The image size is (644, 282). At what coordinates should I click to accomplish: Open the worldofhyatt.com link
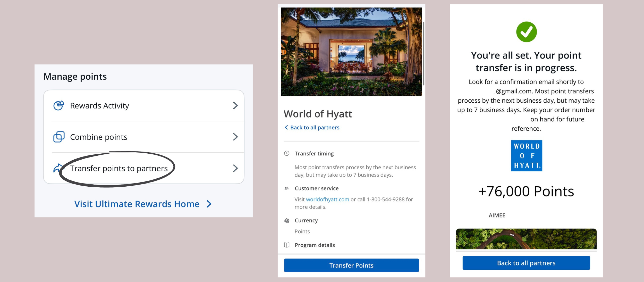tap(327, 199)
